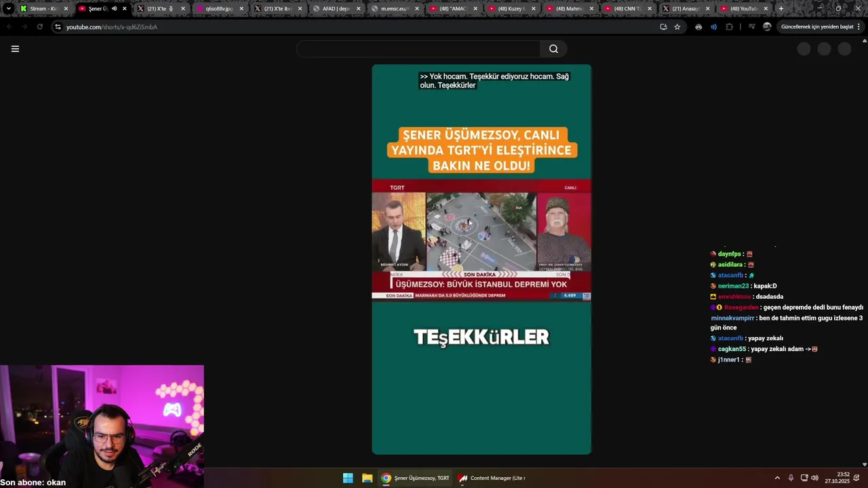Open Chrome three-dot menu
The image size is (868, 488).
(860, 27)
